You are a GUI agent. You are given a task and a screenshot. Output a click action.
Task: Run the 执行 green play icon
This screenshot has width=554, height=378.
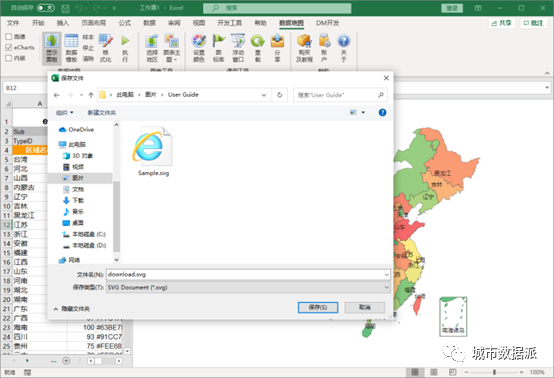[x=125, y=48]
